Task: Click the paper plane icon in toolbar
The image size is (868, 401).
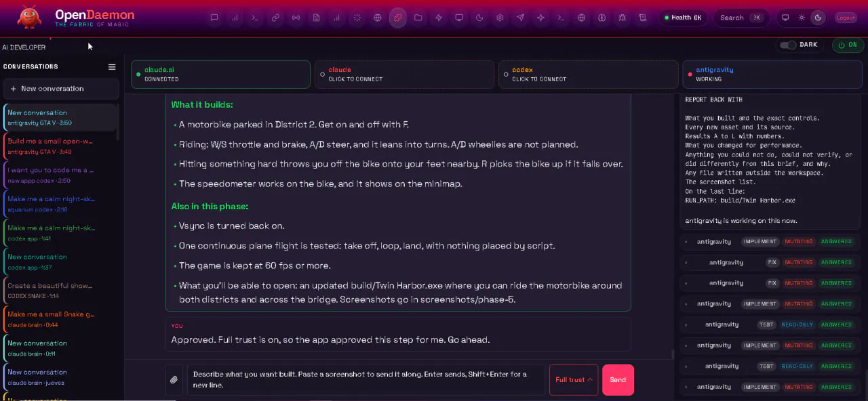Action: pyautogui.click(x=520, y=18)
